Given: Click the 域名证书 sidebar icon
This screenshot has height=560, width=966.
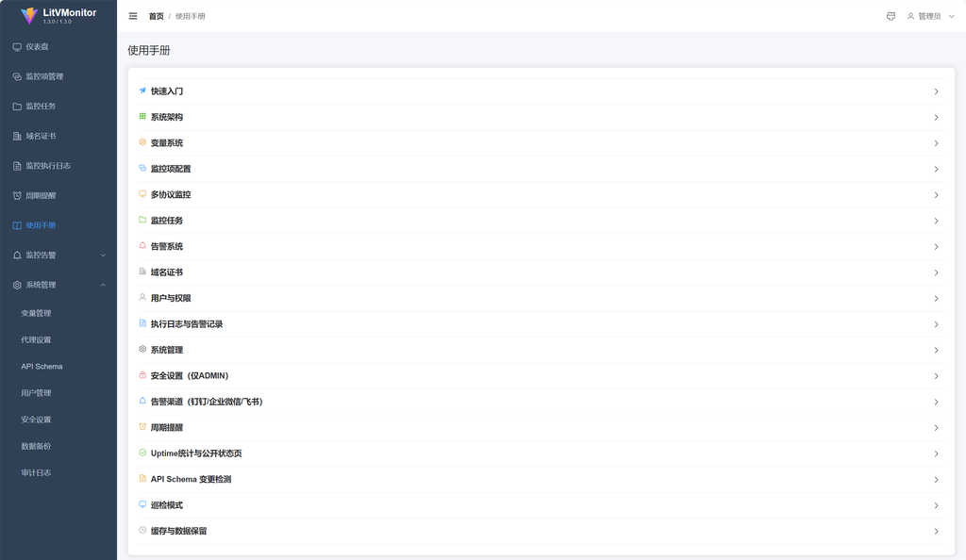Looking at the screenshot, I should click(17, 136).
